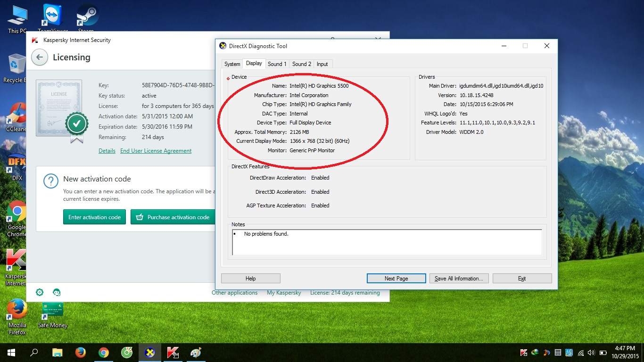The height and width of the screenshot is (362, 644).
Task: Click the Exit button
Action: (x=522, y=279)
